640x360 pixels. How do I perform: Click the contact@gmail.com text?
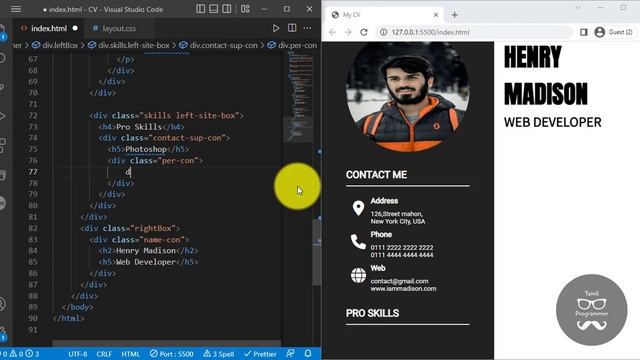(x=400, y=281)
